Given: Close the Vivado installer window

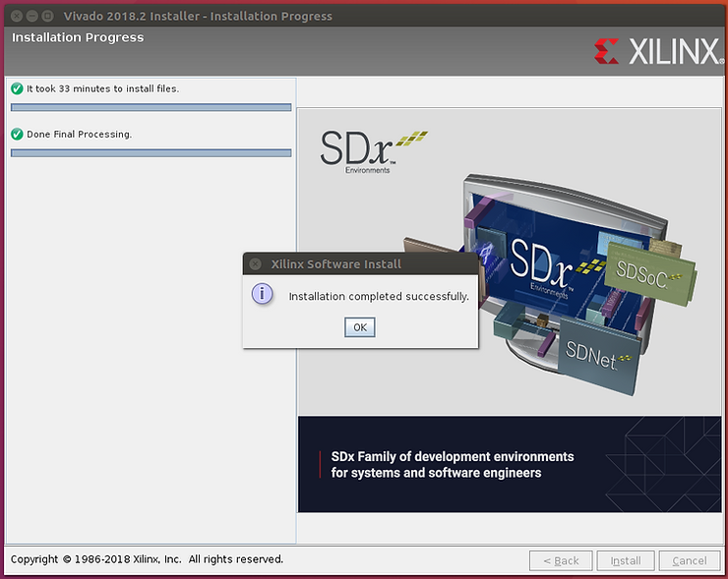Looking at the screenshot, I should click(17, 17).
